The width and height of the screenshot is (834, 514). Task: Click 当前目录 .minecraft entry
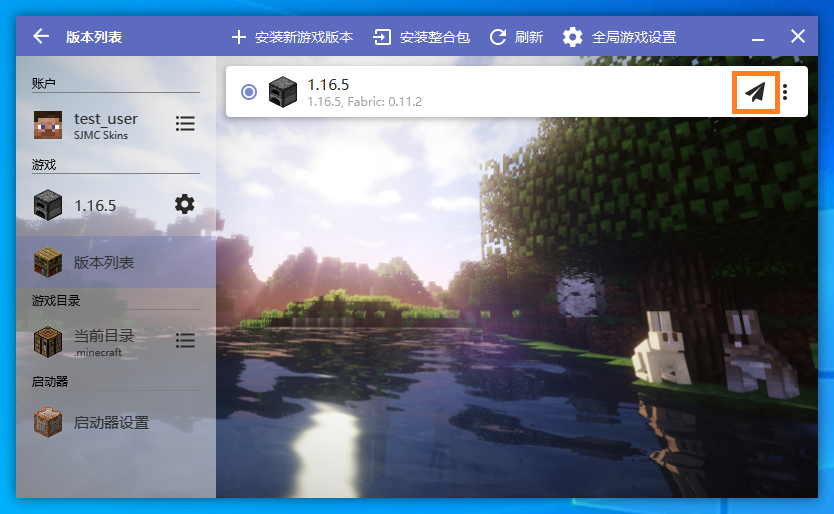[x=116, y=342]
